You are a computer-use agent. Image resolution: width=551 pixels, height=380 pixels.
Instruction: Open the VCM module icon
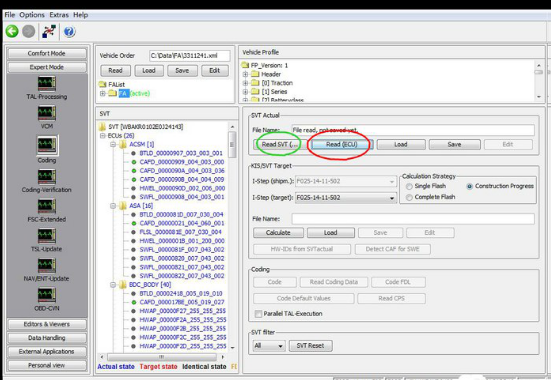tap(47, 113)
